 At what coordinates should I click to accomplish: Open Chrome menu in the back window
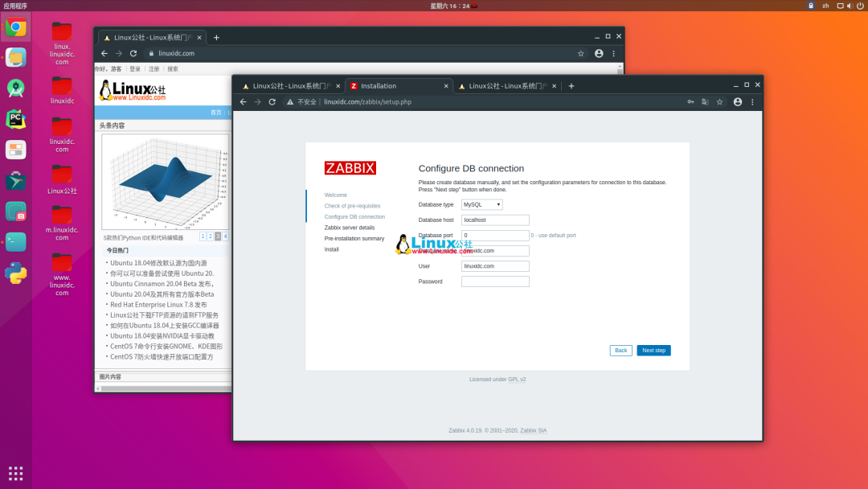click(x=613, y=54)
